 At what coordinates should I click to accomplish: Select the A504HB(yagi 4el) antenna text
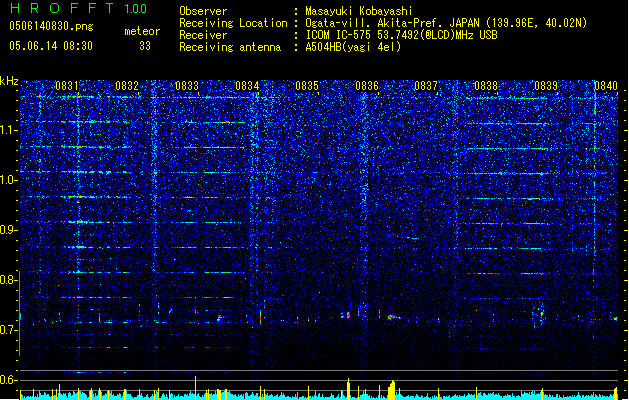tap(353, 47)
